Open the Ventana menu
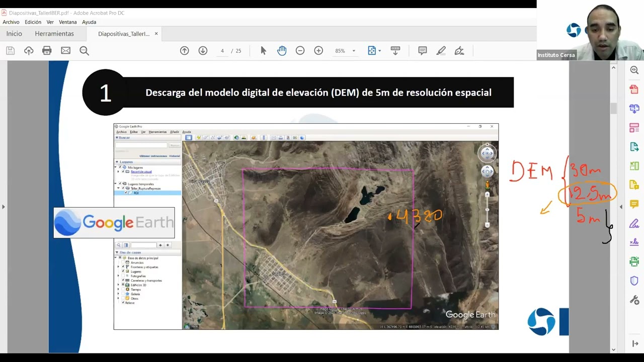The image size is (644, 362). click(x=68, y=22)
